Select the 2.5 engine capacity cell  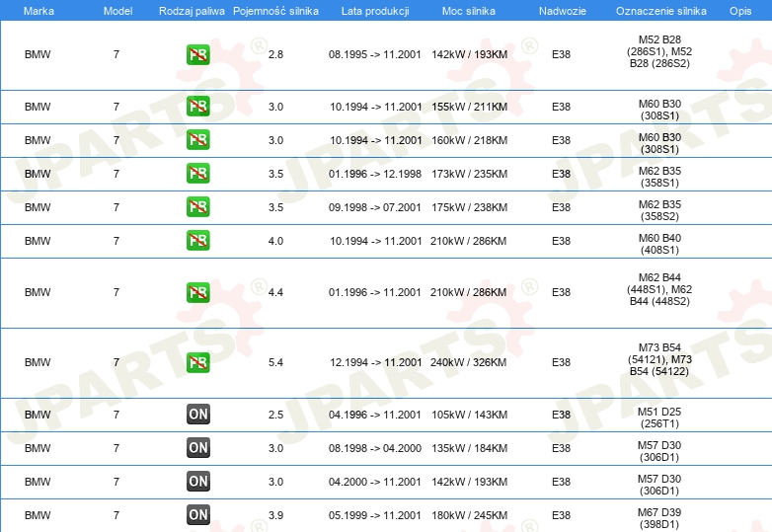click(275, 415)
